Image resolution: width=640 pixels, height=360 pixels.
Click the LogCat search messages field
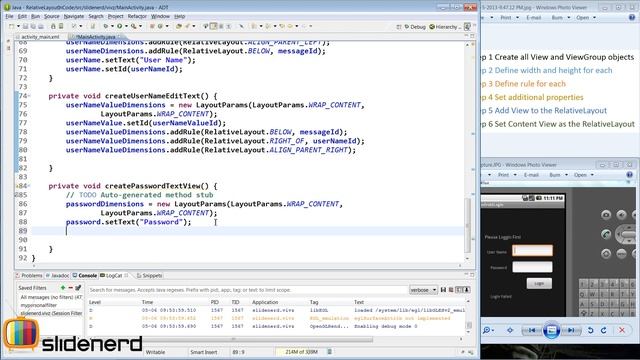247,290
